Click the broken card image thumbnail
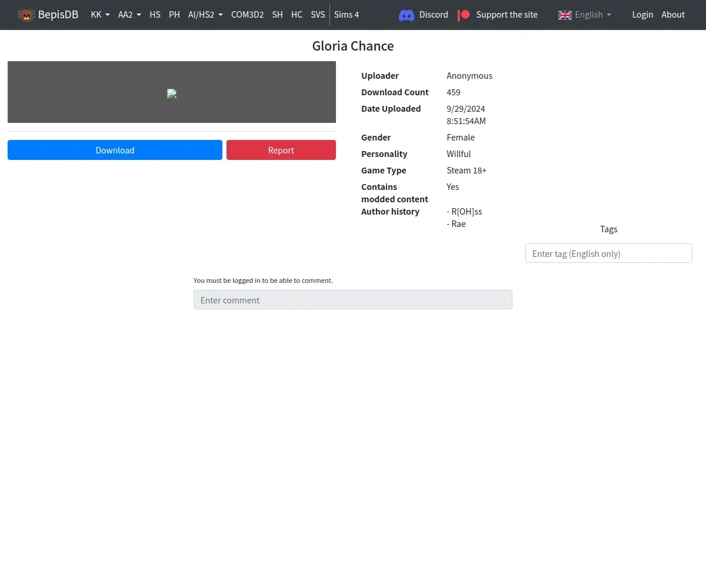706x588 pixels. tap(172, 93)
